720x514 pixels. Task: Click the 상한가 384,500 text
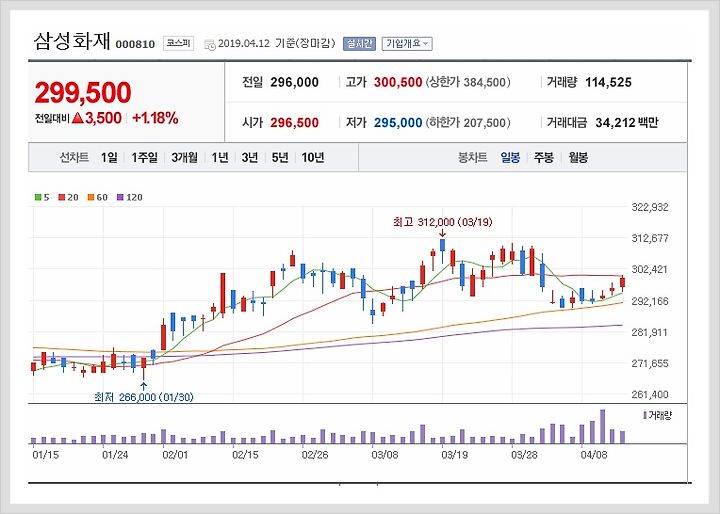pos(468,83)
